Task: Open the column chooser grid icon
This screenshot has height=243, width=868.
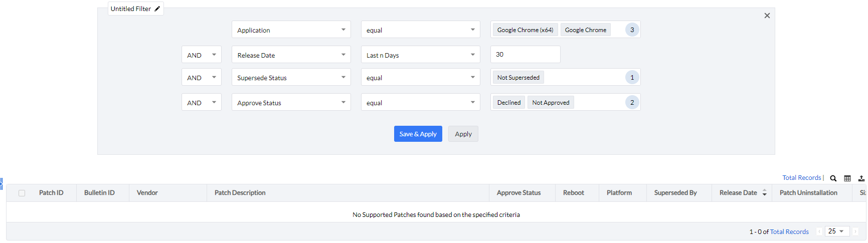Action: [x=847, y=178]
